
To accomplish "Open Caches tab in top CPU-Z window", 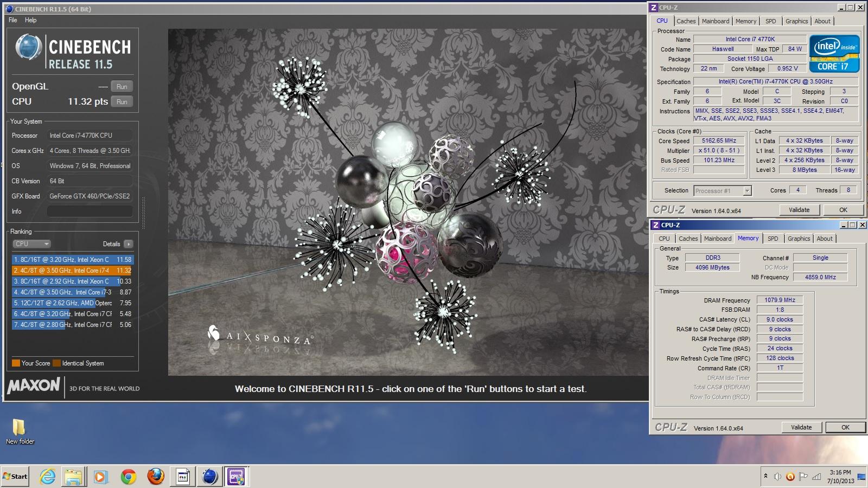I will click(686, 21).
